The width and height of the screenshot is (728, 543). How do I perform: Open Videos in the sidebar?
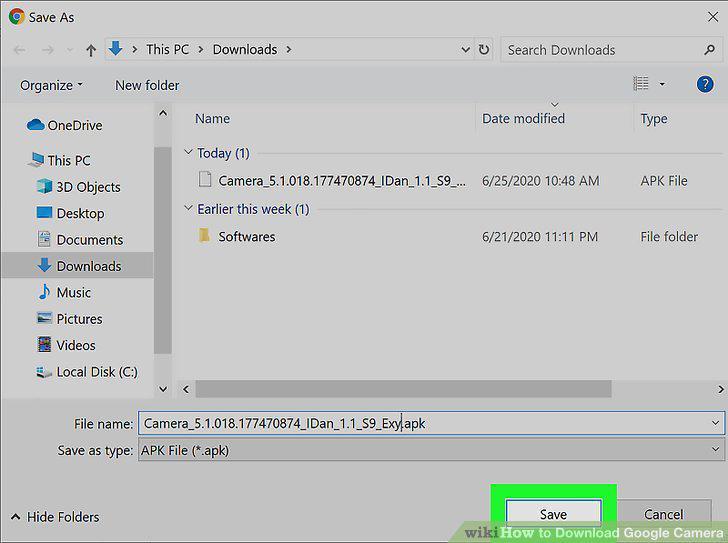pyautogui.click(x=66, y=345)
